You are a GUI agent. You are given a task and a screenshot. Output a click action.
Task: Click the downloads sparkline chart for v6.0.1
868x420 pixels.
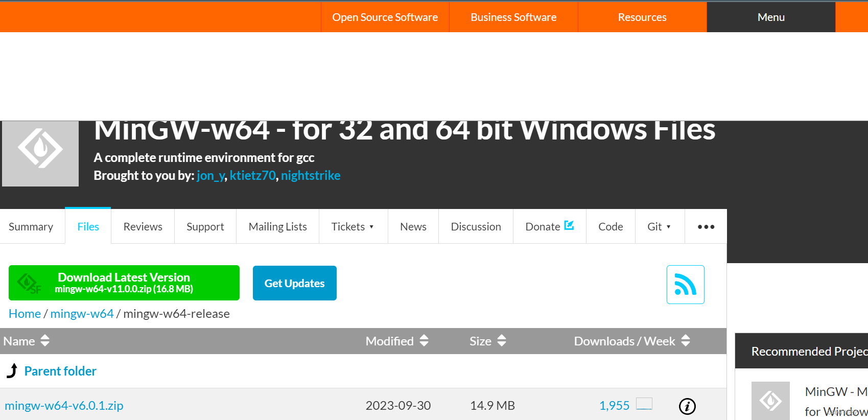(644, 404)
